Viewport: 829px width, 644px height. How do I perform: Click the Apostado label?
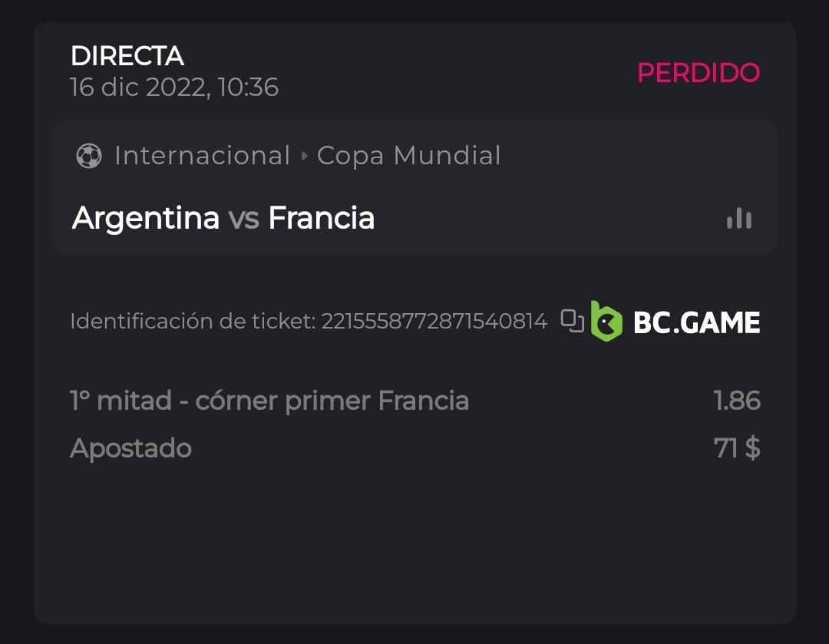130,447
